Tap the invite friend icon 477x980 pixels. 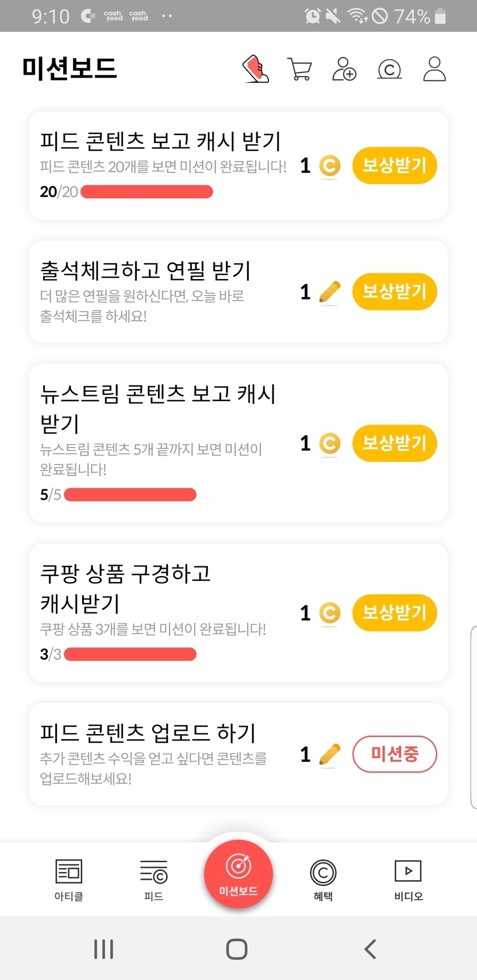click(x=344, y=69)
